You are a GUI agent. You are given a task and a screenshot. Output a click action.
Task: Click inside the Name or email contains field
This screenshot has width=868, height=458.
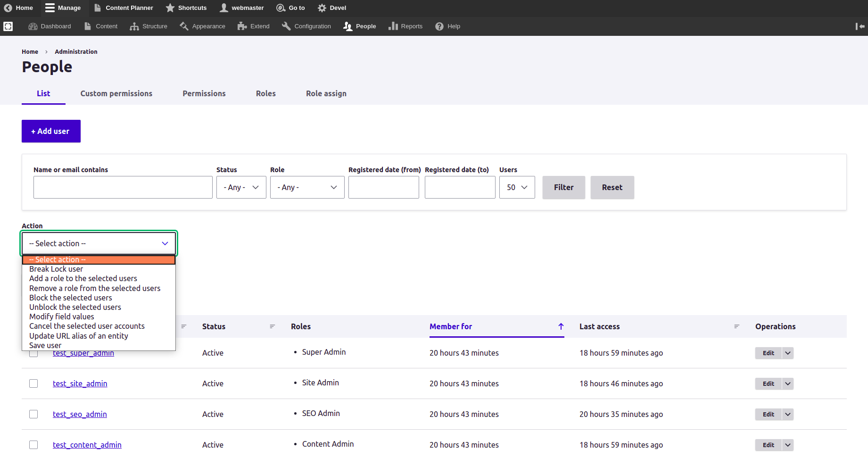pyautogui.click(x=123, y=187)
